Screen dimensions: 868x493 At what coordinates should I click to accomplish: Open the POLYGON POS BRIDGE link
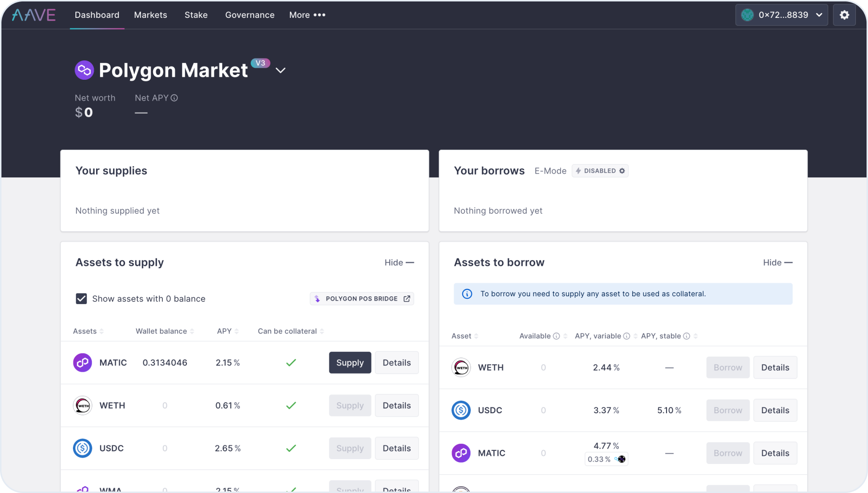(362, 299)
